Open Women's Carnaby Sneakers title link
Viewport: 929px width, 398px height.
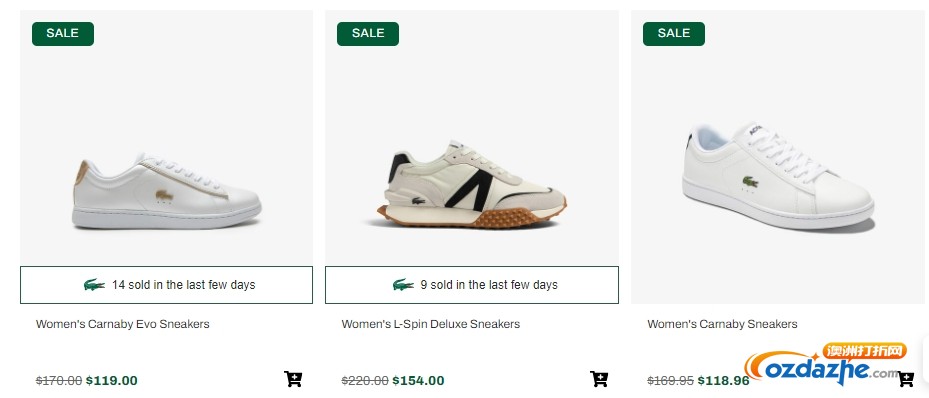point(722,324)
